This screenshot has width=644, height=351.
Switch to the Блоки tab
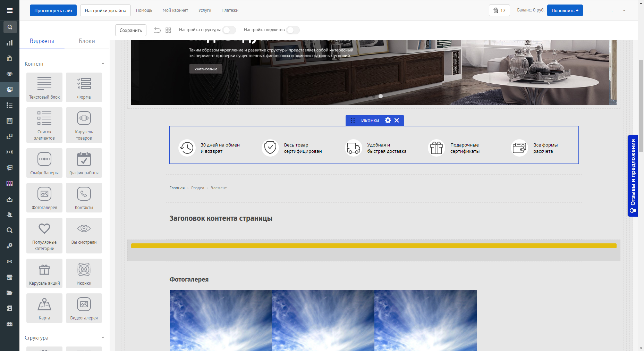pos(87,41)
